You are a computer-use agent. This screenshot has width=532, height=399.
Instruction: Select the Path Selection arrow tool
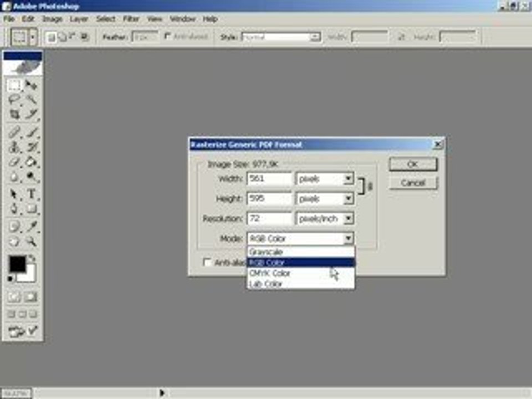[x=14, y=194]
